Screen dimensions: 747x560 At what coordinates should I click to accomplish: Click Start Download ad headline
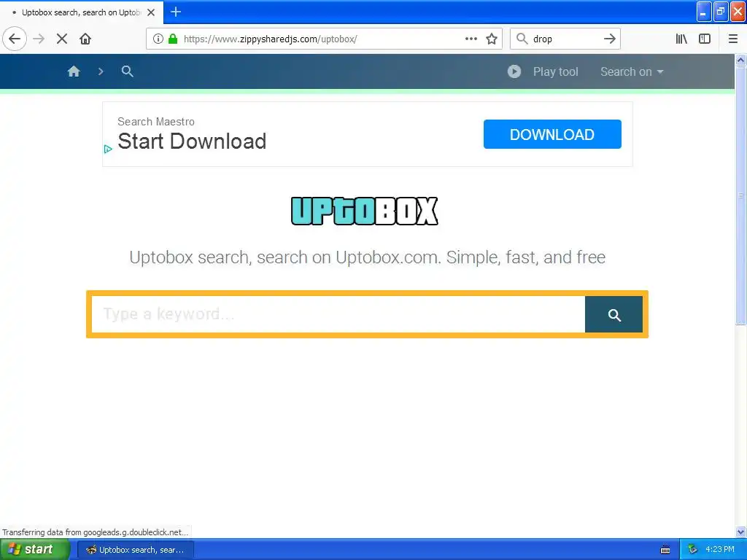coord(192,141)
